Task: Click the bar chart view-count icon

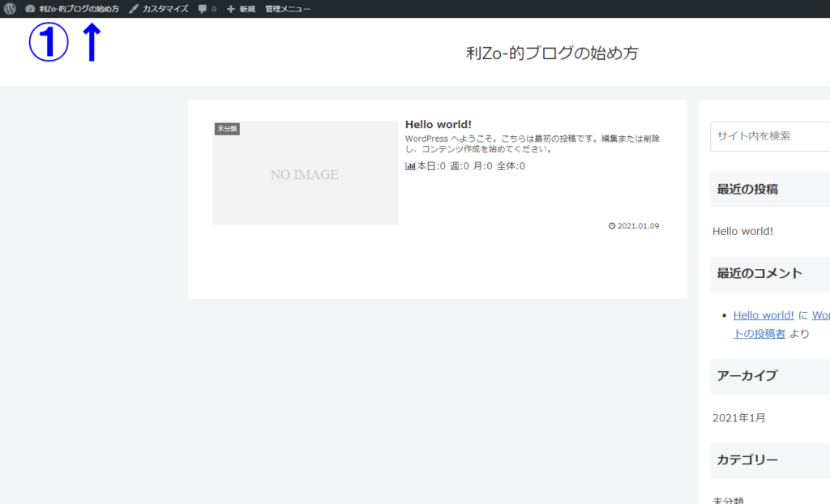Action: pos(410,166)
